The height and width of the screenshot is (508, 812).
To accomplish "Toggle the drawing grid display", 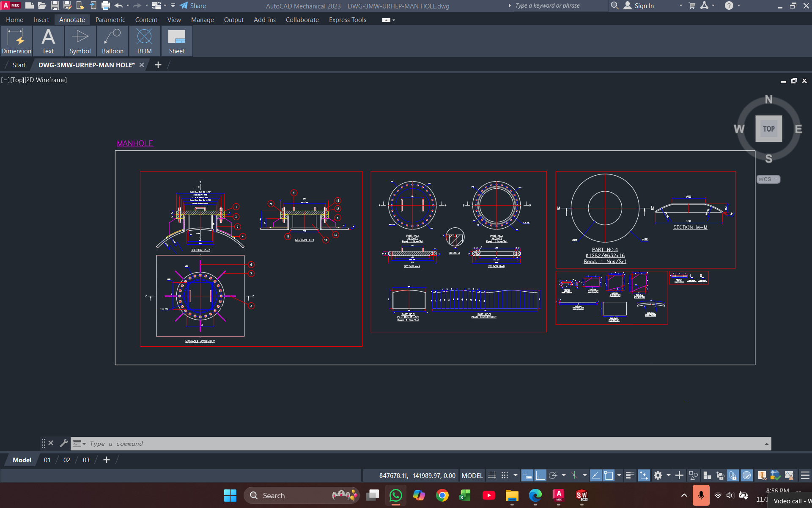I will pyautogui.click(x=492, y=475).
